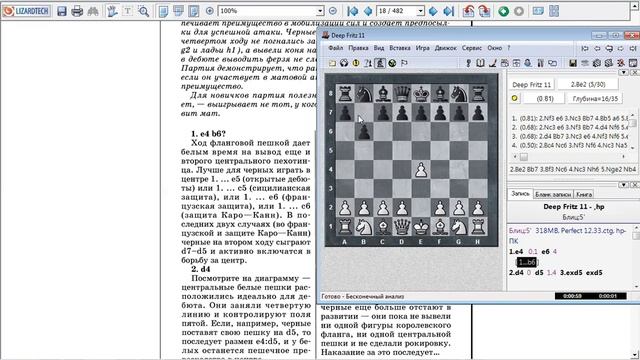Click the white pawn on e4
The image size is (640, 360).
tap(421, 169)
